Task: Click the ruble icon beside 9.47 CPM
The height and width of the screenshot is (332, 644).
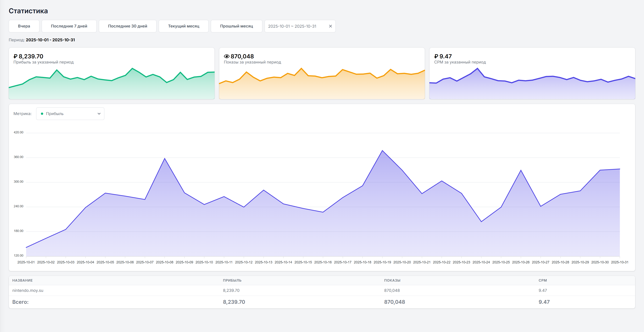Action: point(436,56)
